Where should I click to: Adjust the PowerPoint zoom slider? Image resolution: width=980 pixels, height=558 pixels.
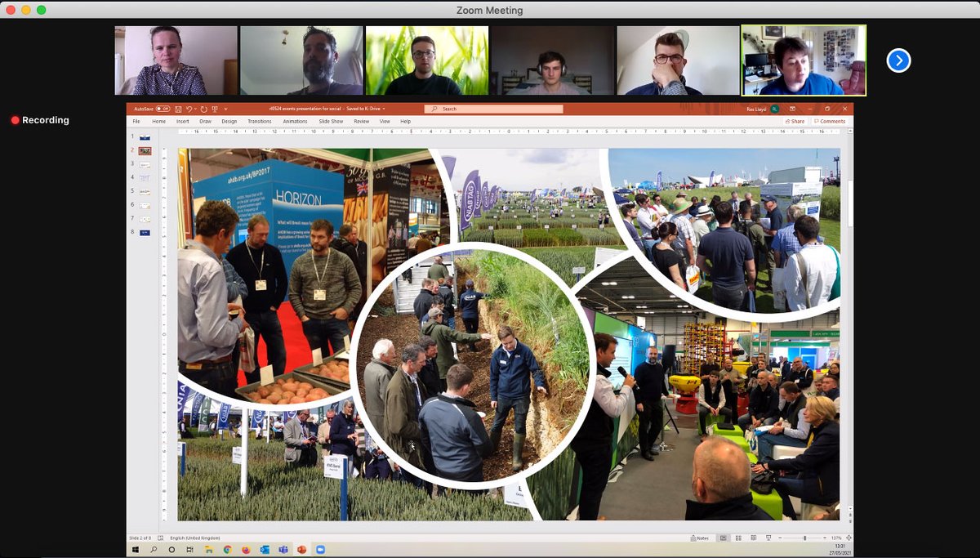point(804,538)
